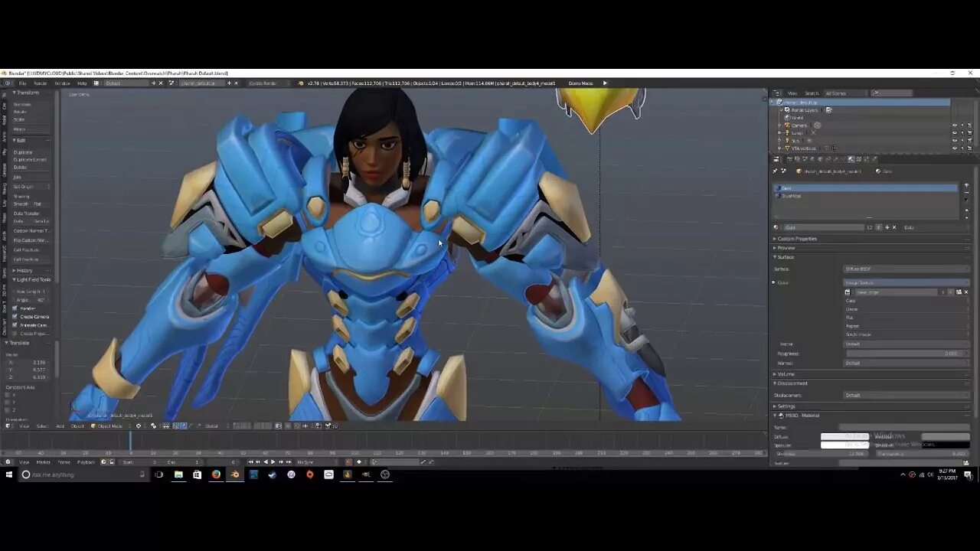Click the Mirror button in Transform panel

pos(31,129)
